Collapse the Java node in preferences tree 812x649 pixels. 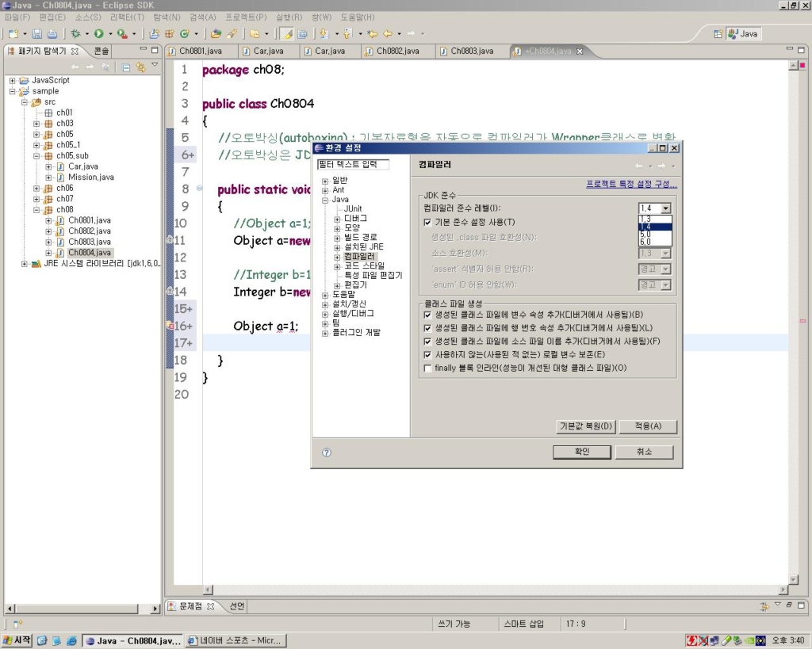click(325, 200)
